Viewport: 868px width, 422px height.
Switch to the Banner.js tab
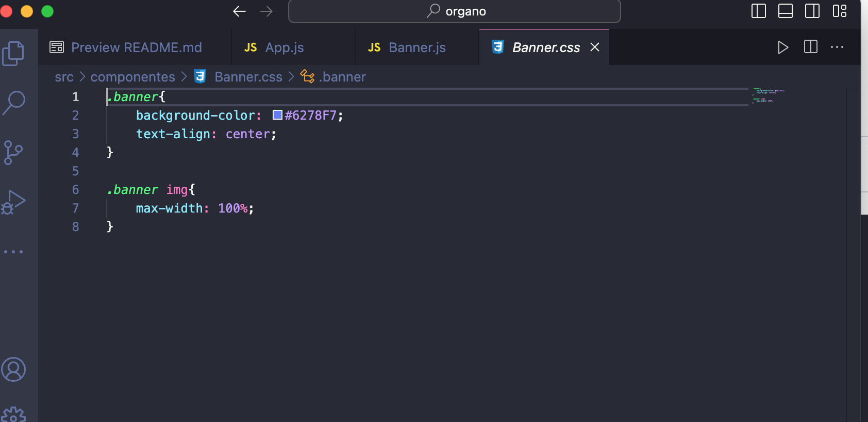(418, 47)
